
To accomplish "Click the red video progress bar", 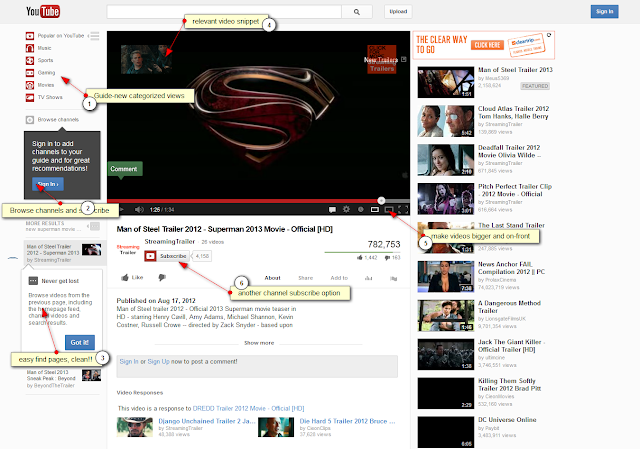I will [x=244, y=201].
